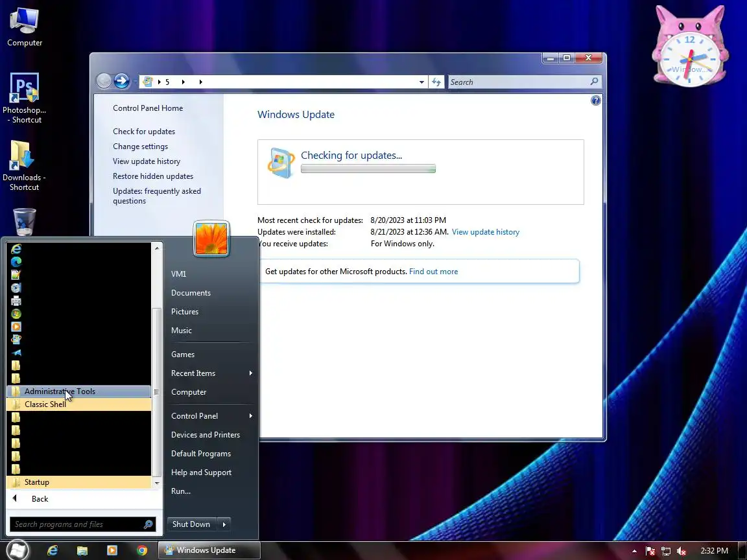The image size is (747, 560).
Task: Click Find out more link
Action: (434, 272)
